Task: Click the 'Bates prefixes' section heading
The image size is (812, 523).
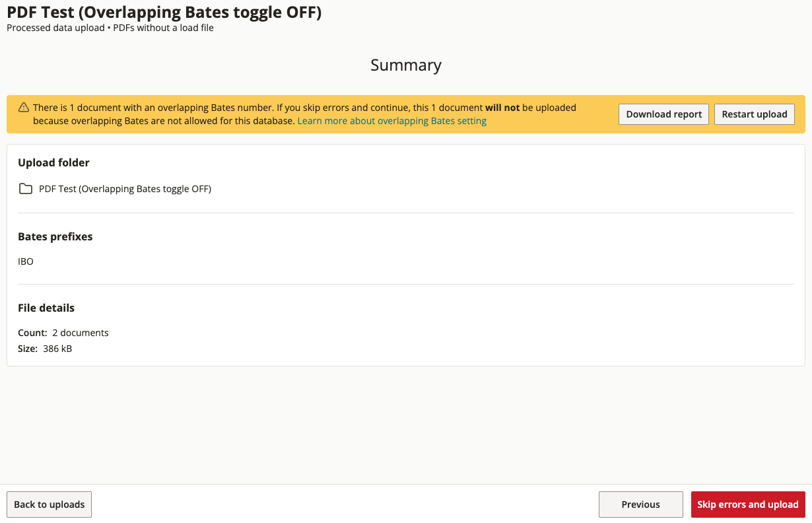Action: (x=55, y=236)
